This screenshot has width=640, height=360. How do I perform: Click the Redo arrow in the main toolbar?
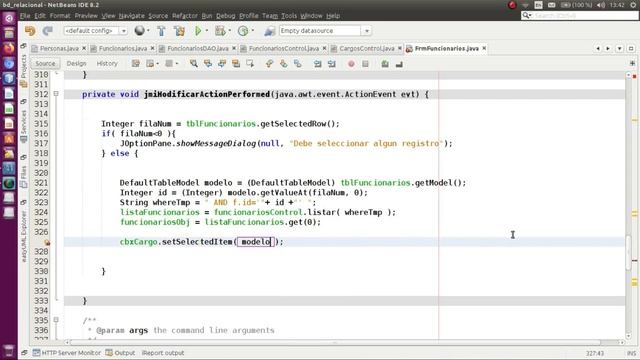click(x=48, y=31)
